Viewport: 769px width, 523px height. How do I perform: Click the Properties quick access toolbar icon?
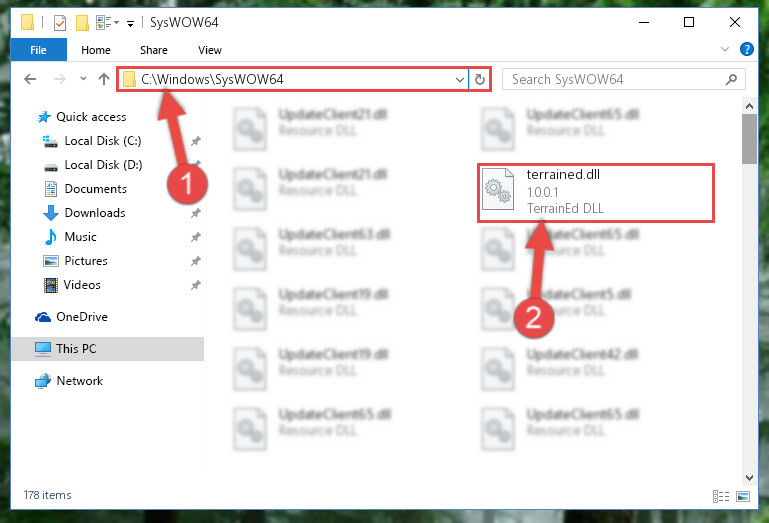pos(60,23)
